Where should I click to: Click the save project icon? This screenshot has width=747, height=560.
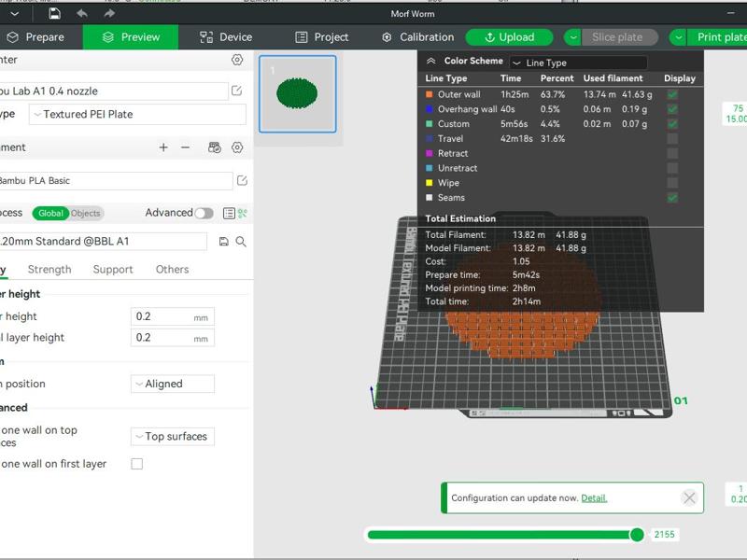tap(55, 13)
